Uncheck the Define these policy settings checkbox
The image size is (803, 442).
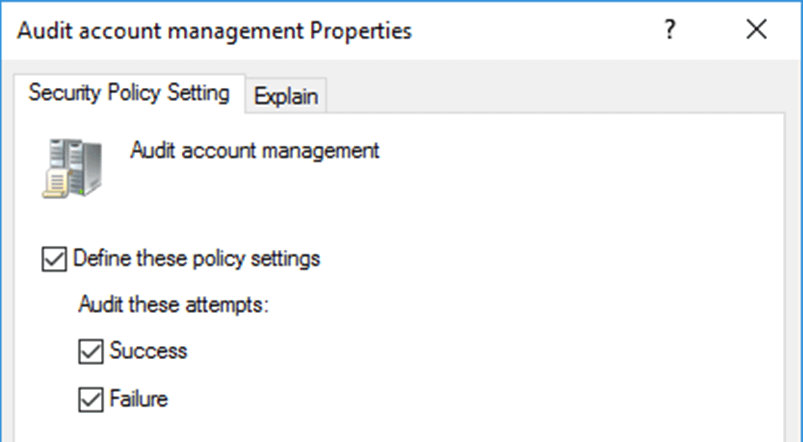click(53, 259)
